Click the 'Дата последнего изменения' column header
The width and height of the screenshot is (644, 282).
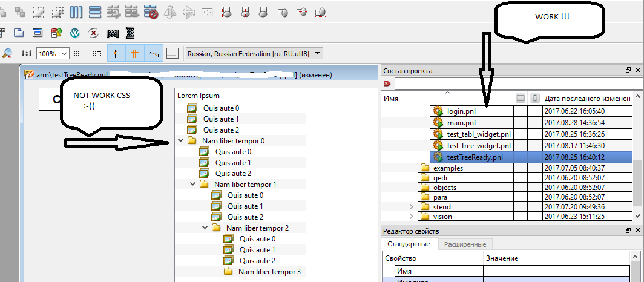tap(586, 98)
